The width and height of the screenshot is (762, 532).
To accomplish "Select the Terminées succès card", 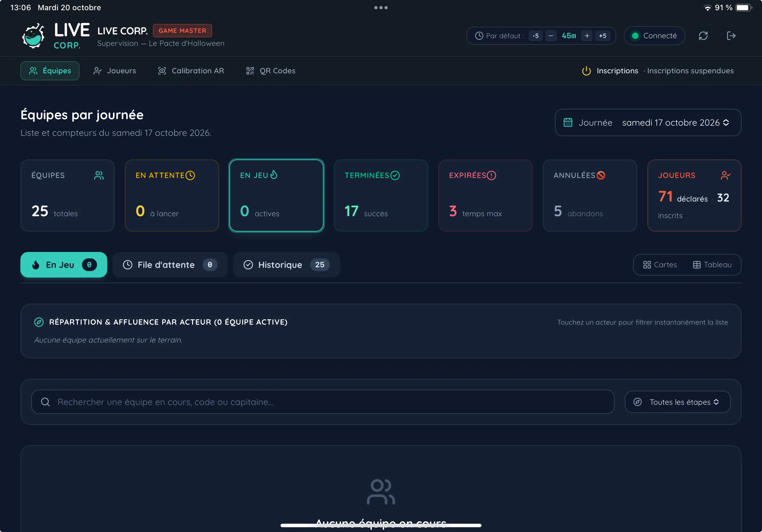I will (381, 196).
